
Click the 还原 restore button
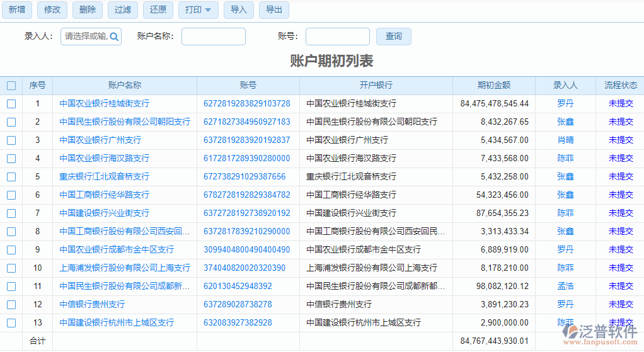tap(158, 9)
